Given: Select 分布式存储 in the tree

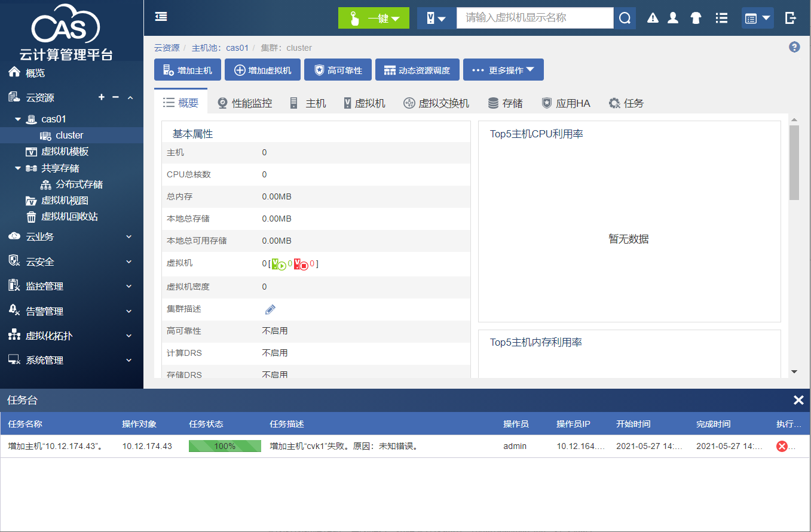Looking at the screenshot, I should (x=79, y=184).
